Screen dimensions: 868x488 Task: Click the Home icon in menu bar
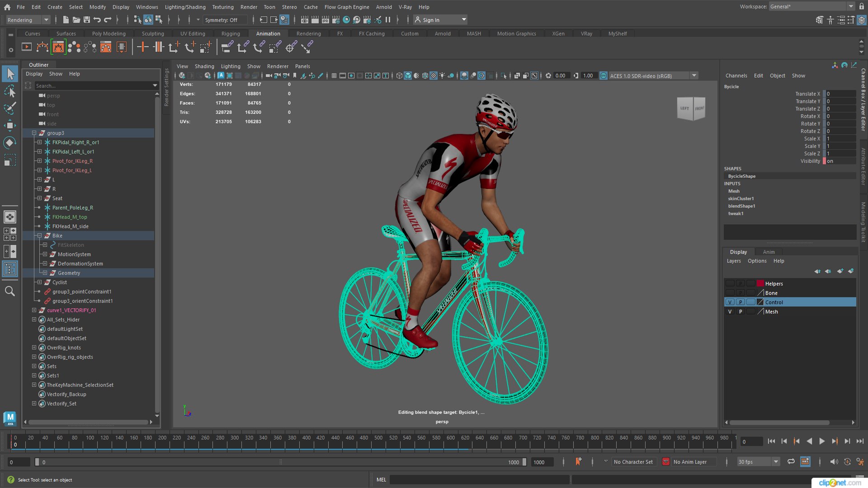pyautogui.click(x=7, y=7)
